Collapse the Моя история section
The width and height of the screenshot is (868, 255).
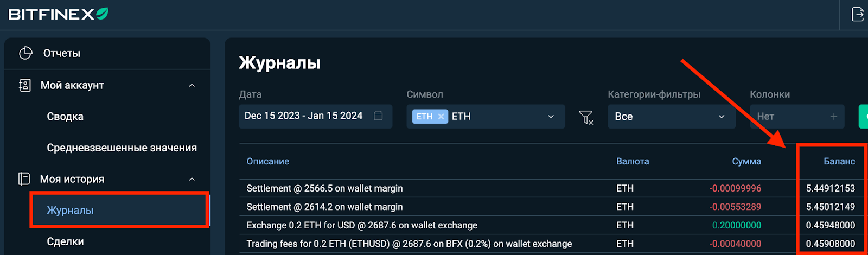point(192,179)
